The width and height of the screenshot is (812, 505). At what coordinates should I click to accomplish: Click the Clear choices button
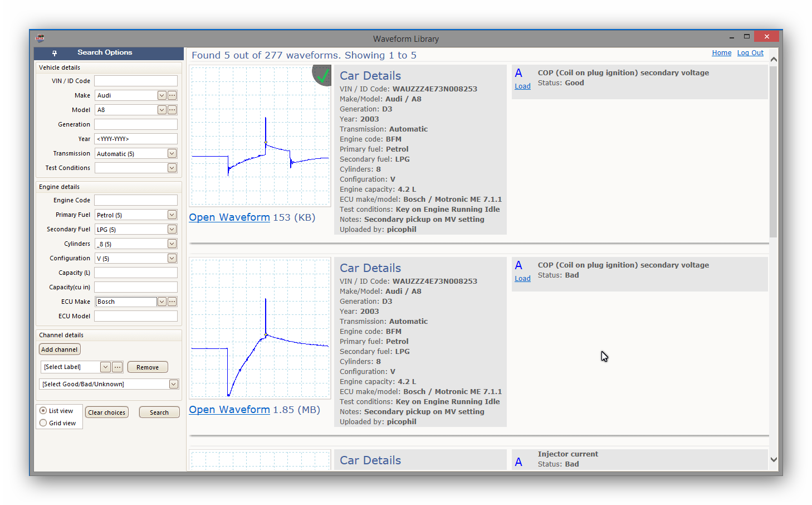click(107, 412)
